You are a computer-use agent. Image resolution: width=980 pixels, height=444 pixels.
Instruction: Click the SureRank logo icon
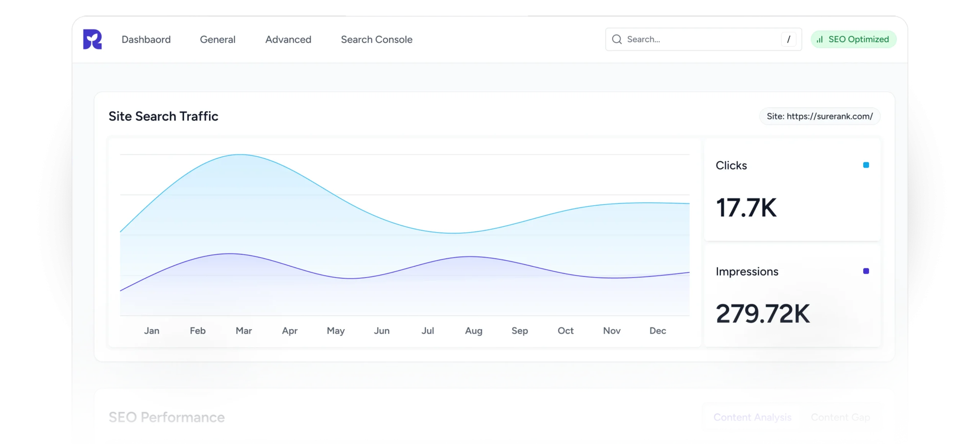pyautogui.click(x=92, y=39)
